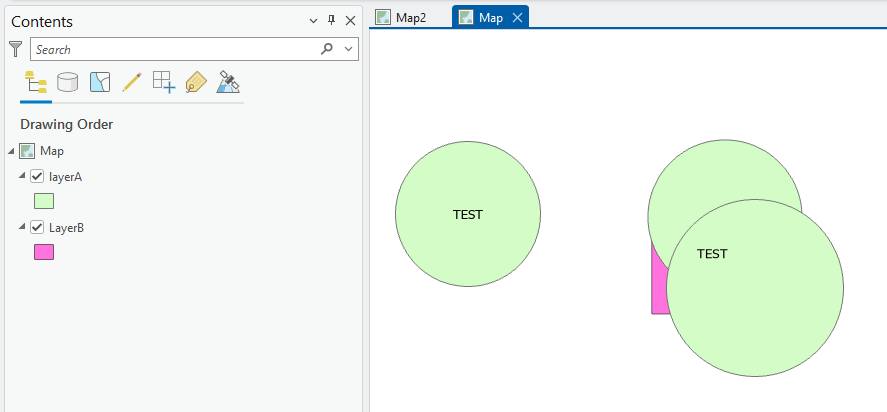Screen dimensions: 887x412
Task: Close the active Map tab
Action: (x=517, y=18)
